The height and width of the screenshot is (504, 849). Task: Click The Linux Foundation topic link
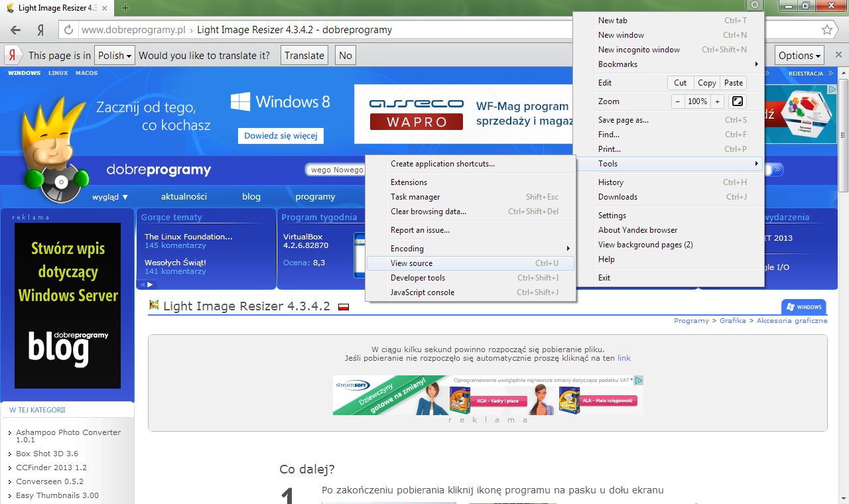[x=188, y=237]
